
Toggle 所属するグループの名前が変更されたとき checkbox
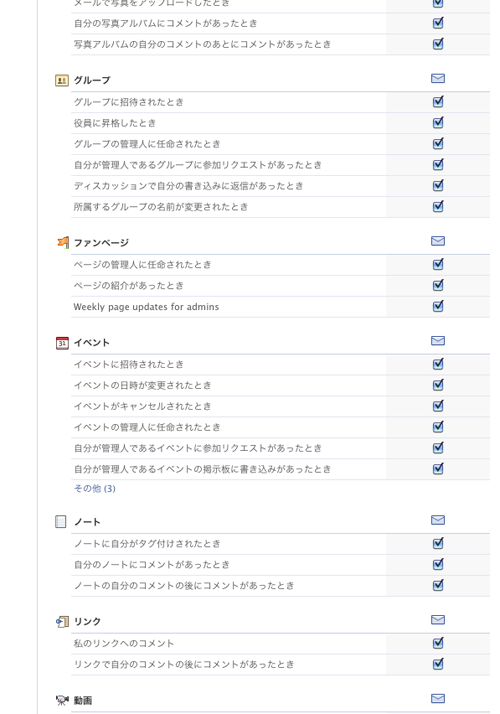coord(438,206)
